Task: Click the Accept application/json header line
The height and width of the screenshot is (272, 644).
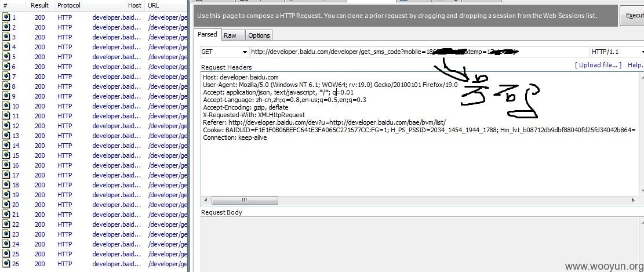Action: (278, 92)
